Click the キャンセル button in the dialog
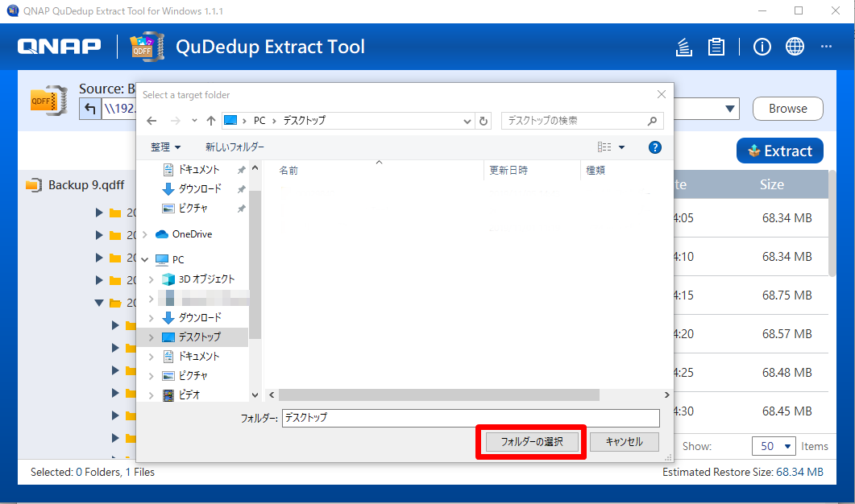 [625, 442]
